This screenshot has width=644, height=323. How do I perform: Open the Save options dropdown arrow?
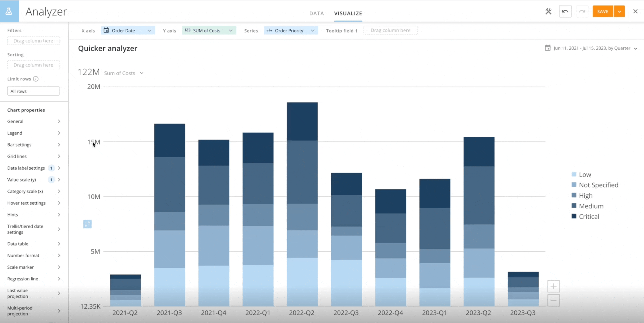pyautogui.click(x=620, y=11)
